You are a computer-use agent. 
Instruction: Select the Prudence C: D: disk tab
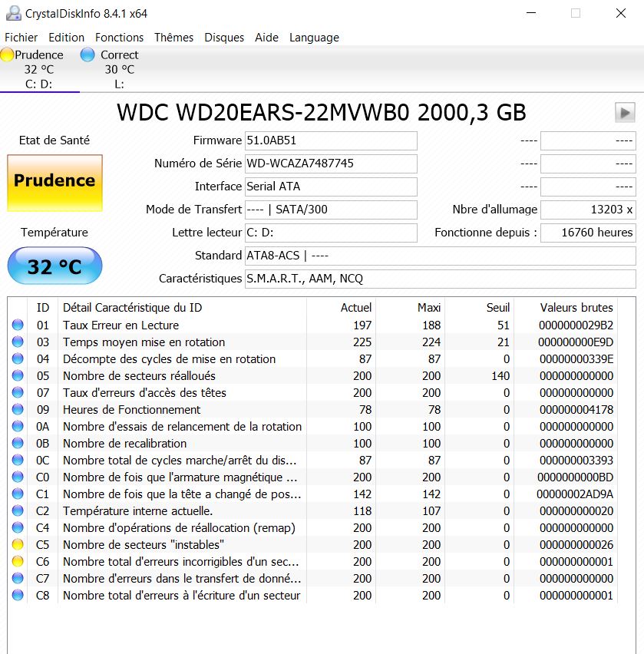(x=39, y=69)
